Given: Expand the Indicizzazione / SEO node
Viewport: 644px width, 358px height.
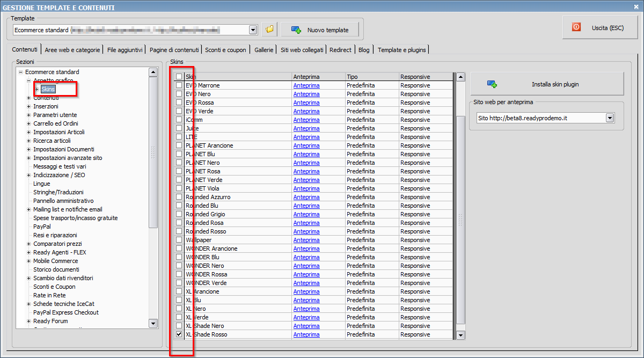Looking at the screenshot, I should click(x=29, y=175).
